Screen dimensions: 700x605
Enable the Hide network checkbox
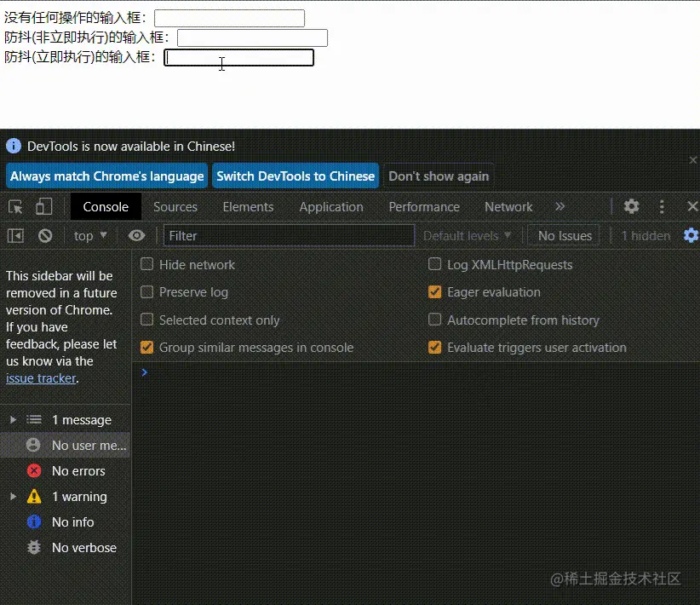(146, 264)
